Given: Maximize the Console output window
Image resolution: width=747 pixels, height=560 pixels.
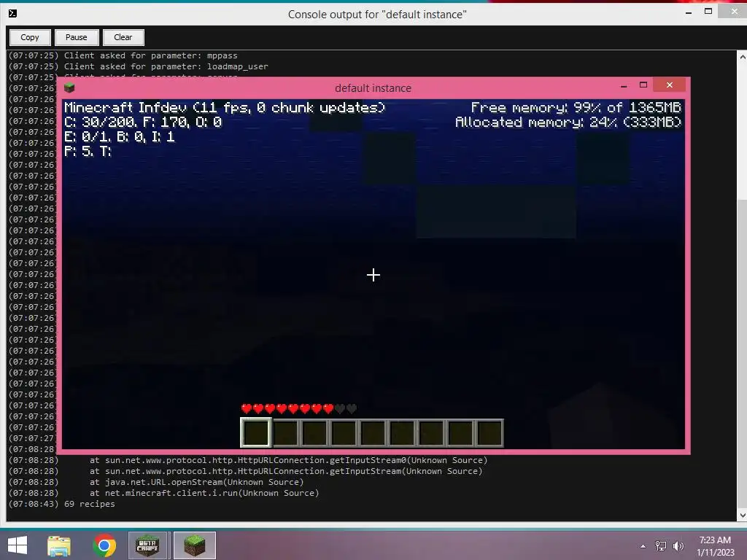Looking at the screenshot, I should (708, 12).
